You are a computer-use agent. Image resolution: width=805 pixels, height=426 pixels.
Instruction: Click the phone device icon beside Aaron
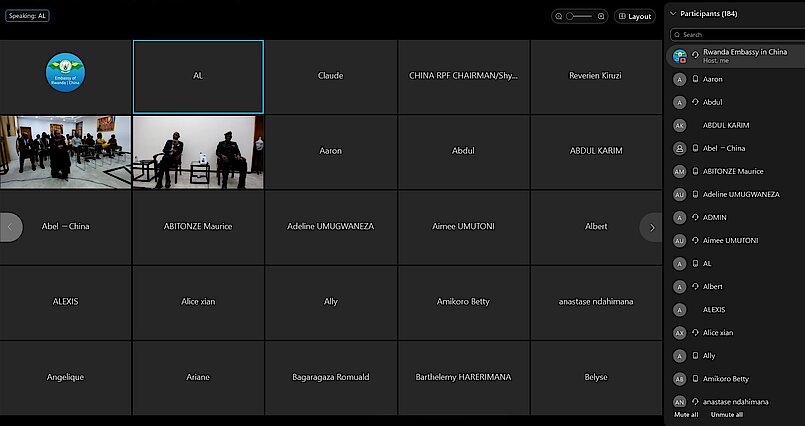(x=695, y=79)
